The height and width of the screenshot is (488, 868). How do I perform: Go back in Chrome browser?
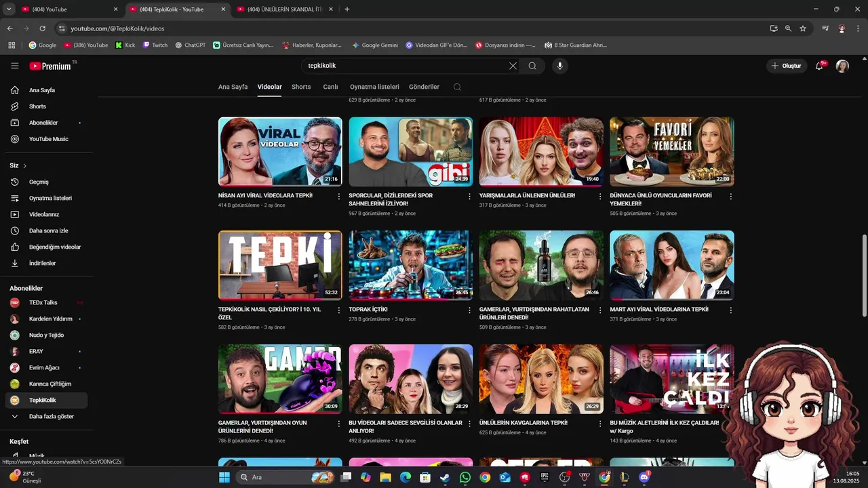tap(9, 28)
